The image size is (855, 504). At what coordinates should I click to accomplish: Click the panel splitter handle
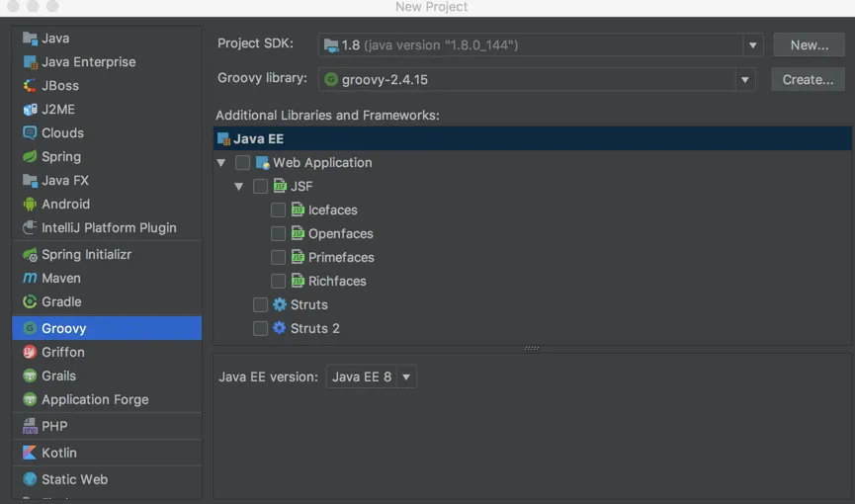click(532, 348)
